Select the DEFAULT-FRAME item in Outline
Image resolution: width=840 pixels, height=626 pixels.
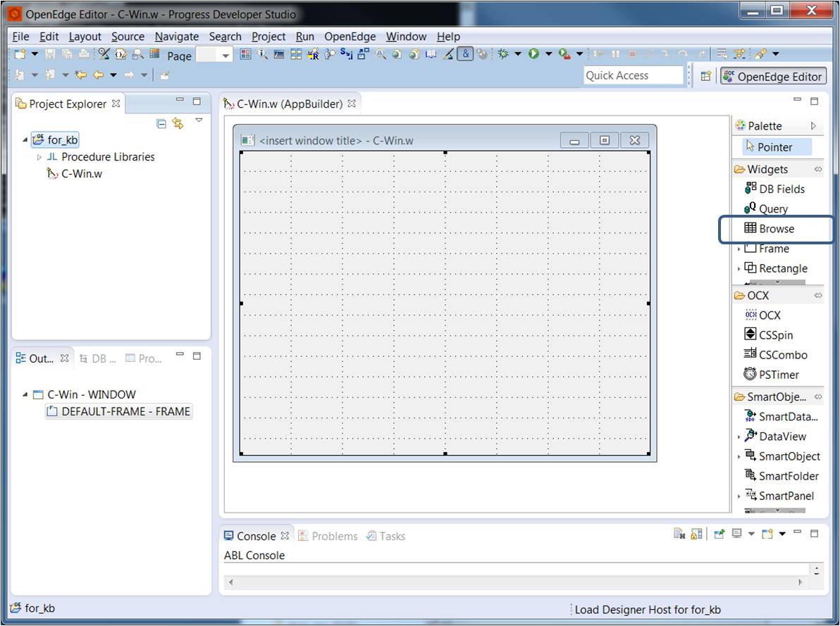pos(118,411)
